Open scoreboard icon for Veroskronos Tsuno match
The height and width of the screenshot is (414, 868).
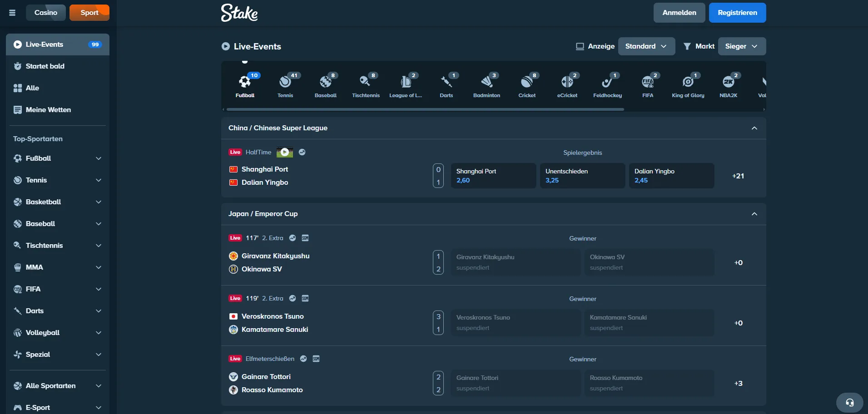(305, 298)
